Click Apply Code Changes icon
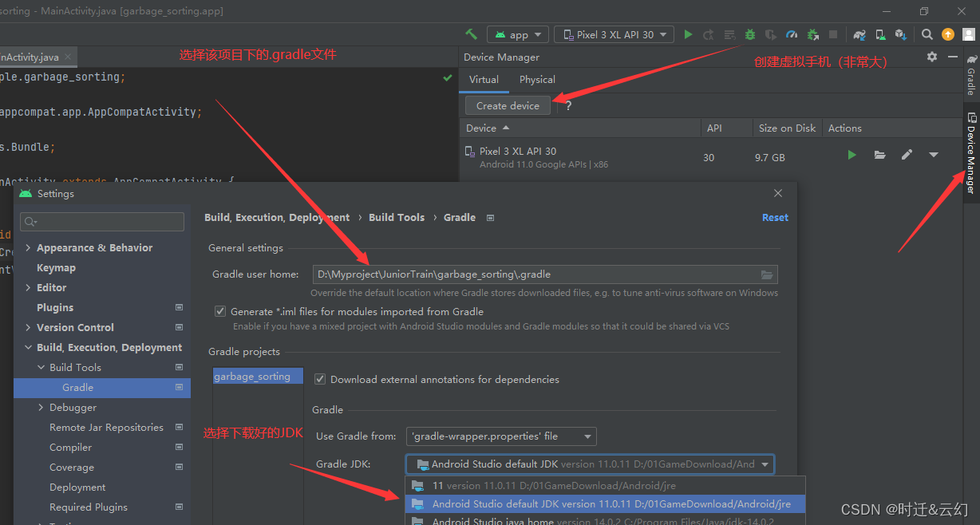The height and width of the screenshot is (525, 980). [729, 34]
